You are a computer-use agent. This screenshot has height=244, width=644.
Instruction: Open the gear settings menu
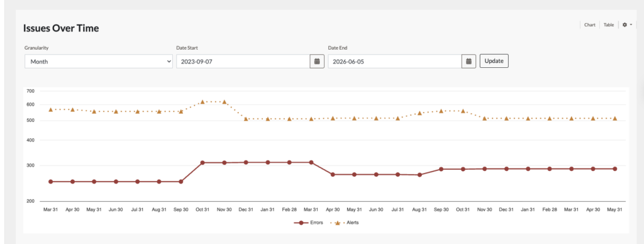627,25
